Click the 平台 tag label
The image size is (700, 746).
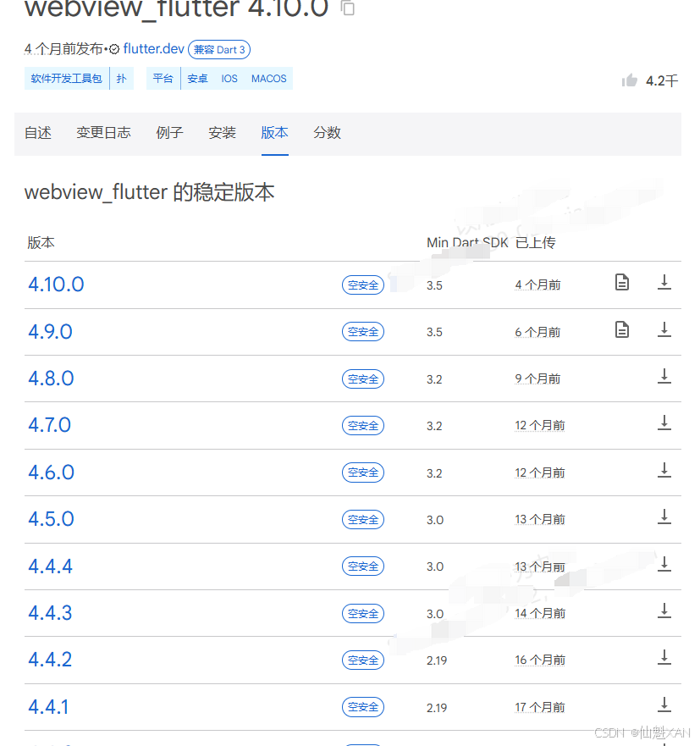163,79
